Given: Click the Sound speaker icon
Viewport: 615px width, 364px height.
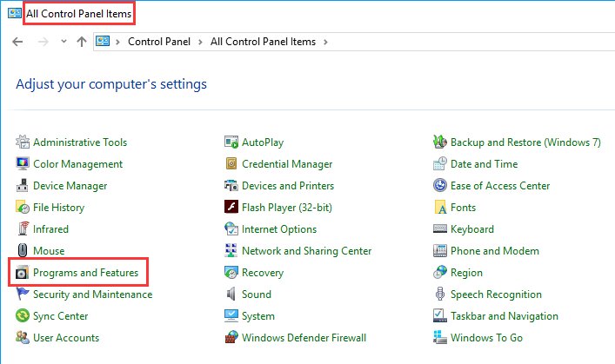Looking at the screenshot, I should coord(231,294).
